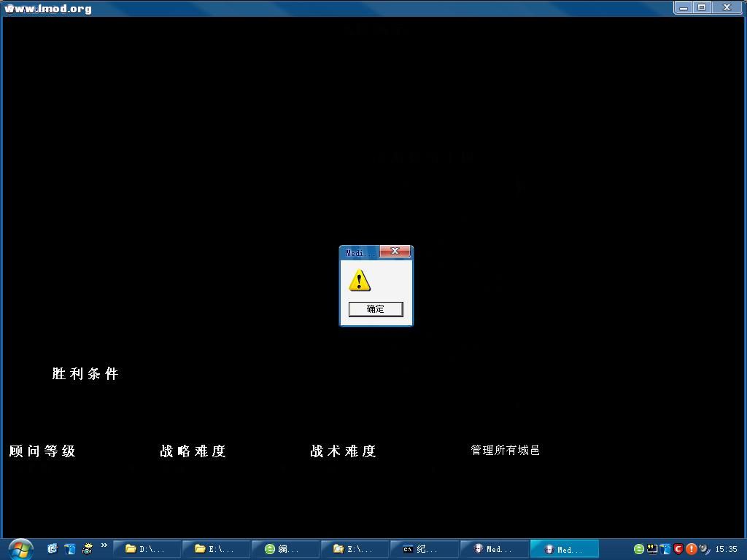Toggle the 管理所有城邑 option
The height and width of the screenshot is (560, 747).
tap(505, 451)
